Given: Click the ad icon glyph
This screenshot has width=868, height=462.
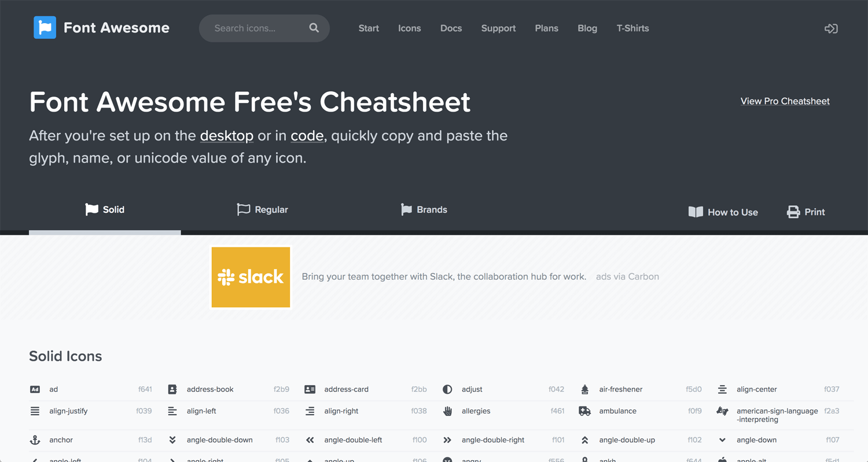Looking at the screenshot, I should point(35,389).
